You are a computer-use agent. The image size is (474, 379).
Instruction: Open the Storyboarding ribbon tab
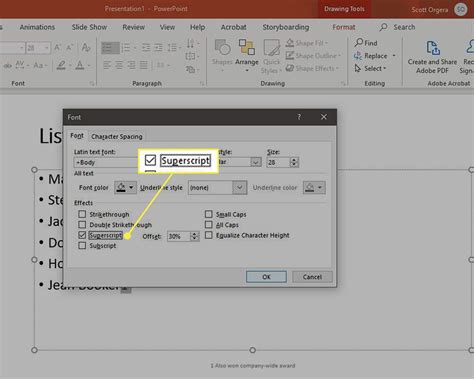[x=286, y=27]
